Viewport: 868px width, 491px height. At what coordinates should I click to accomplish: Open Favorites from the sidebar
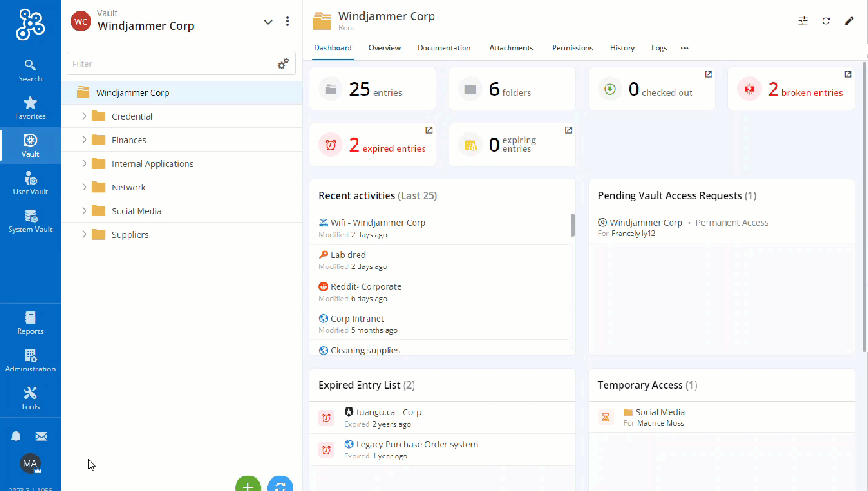(30, 108)
